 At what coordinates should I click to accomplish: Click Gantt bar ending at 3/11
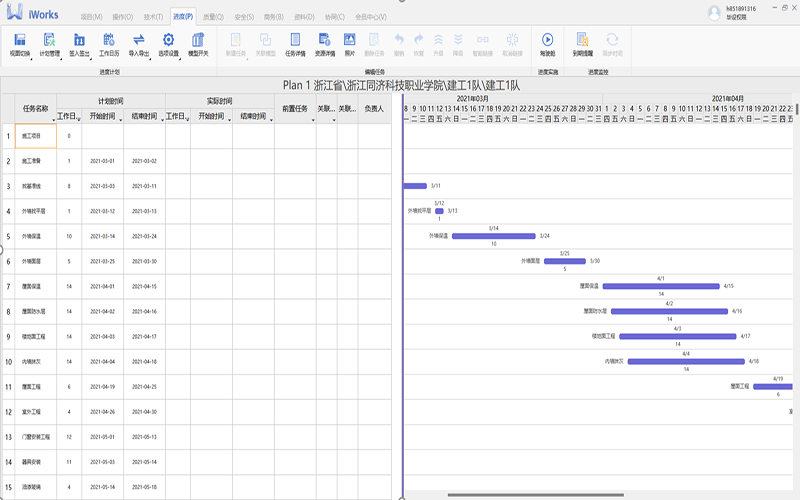pyautogui.click(x=415, y=186)
